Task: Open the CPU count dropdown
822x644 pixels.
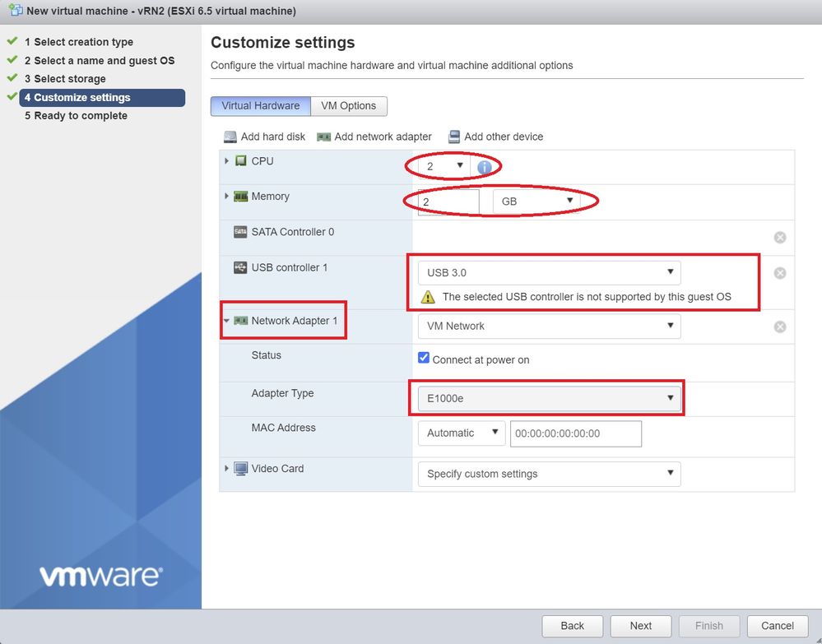Action: [x=444, y=166]
